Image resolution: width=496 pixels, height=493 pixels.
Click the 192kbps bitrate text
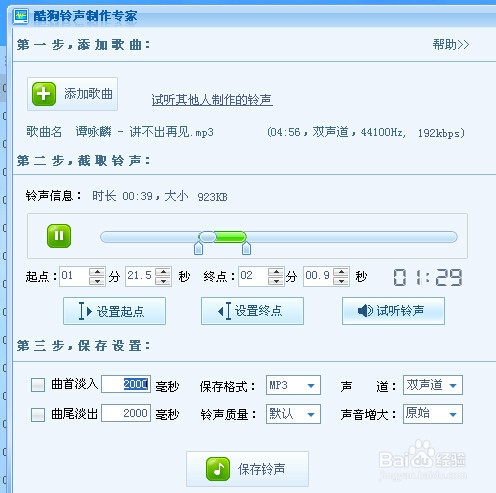(x=441, y=133)
